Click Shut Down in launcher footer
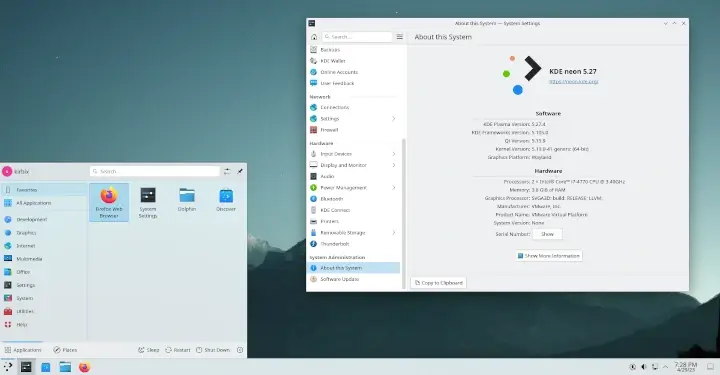This screenshot has width=720, height=375. [213, 350]
